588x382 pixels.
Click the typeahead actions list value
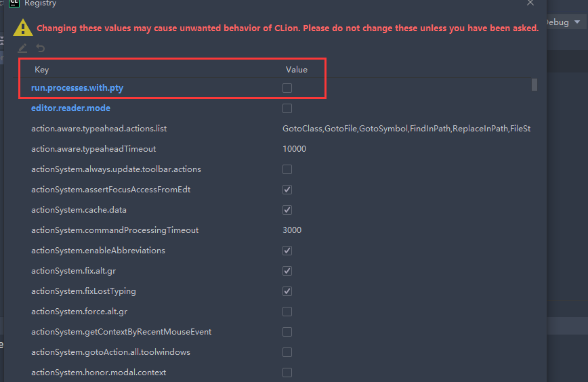pos(406,129)
